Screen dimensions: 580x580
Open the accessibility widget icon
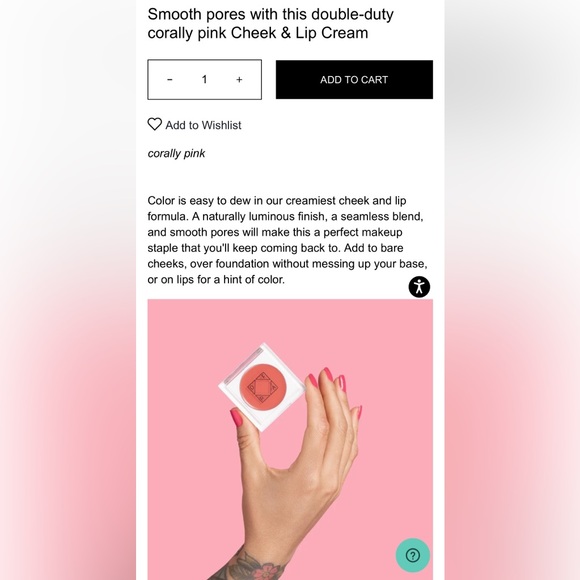coord(419,287)
